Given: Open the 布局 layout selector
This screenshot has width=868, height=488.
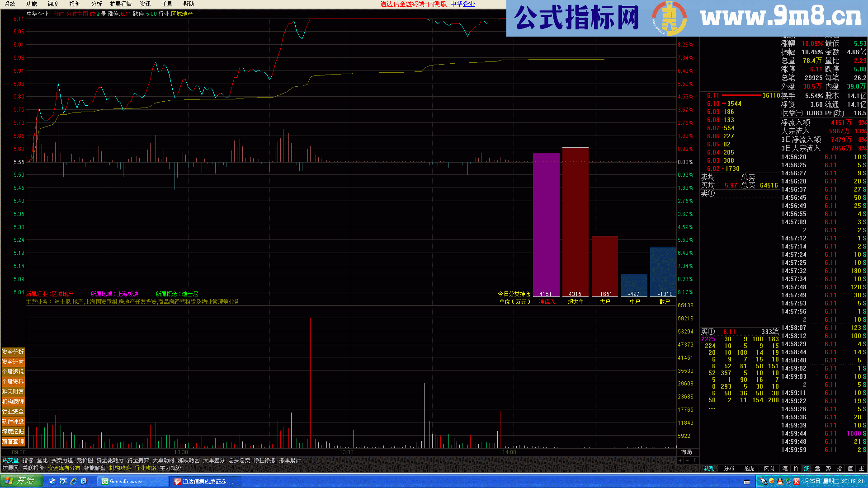Looking at the screenshot, I should coord(686,452).
